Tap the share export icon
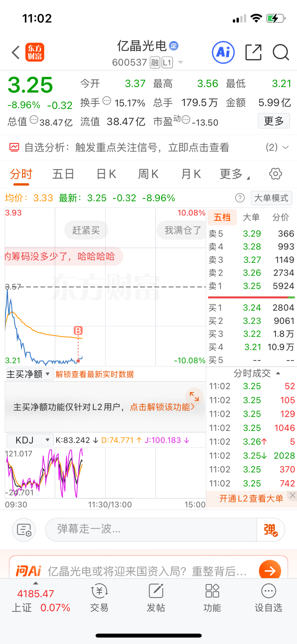 coord(253,52)
